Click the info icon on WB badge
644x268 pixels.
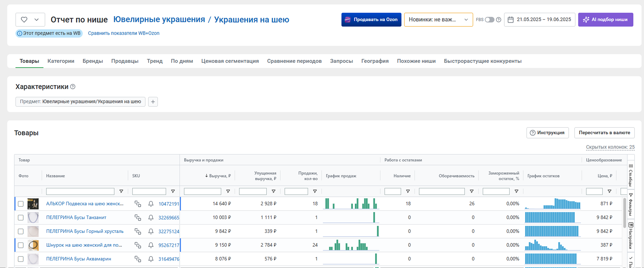click(19, 33)
